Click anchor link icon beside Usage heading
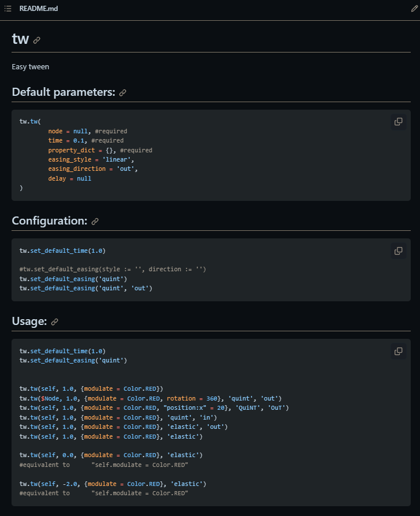 55,322
